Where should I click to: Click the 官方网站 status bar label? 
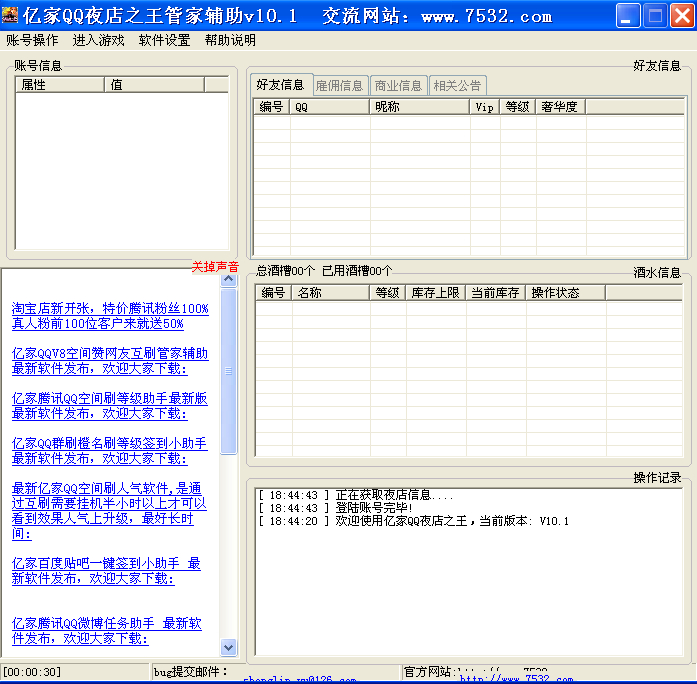[429, 672]
